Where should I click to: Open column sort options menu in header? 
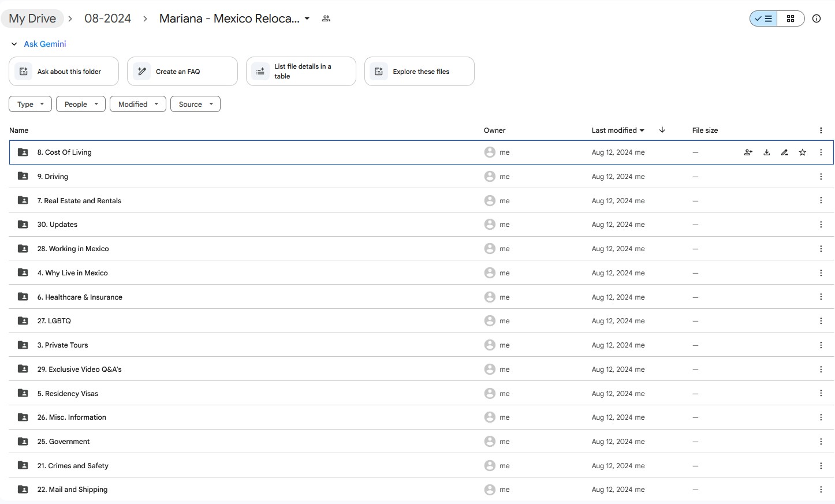821,130
